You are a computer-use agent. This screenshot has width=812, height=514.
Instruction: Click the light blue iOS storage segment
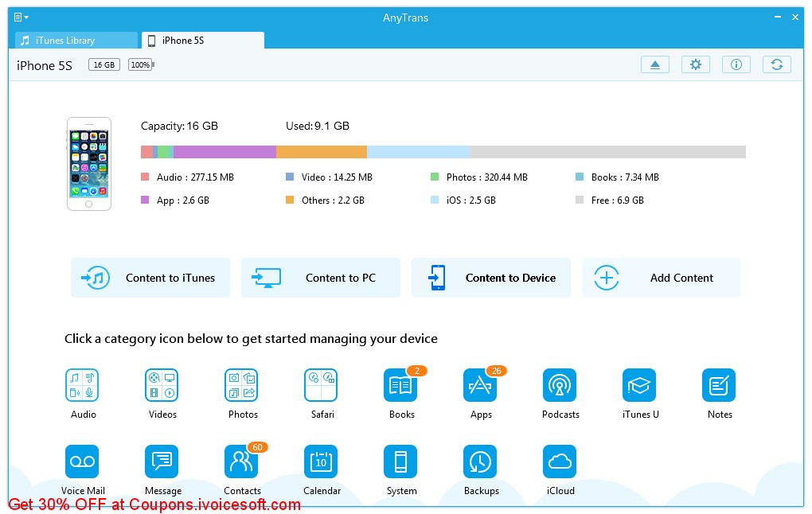pyautogui.click(x=419, y=152)
